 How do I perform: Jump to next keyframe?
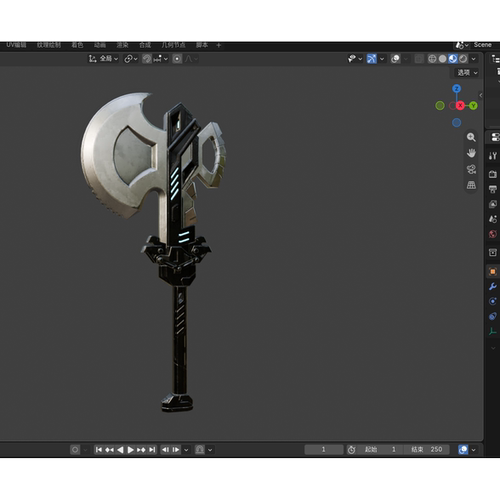click(141, 450)
